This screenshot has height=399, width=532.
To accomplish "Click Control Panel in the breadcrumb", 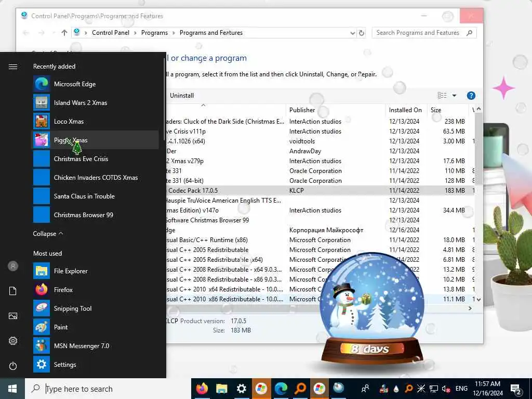I will coord(111,33).
